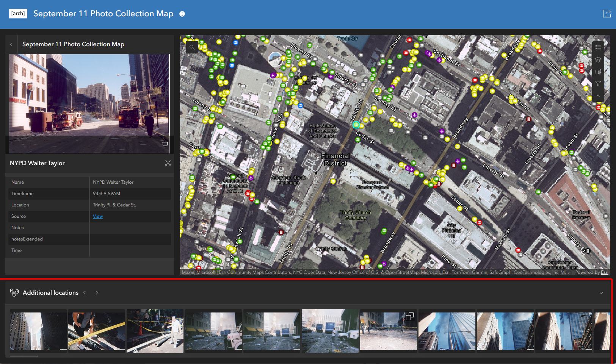Click the [arch] logo in the header
This screenshot has height=364, width=616.
point(18,14)
